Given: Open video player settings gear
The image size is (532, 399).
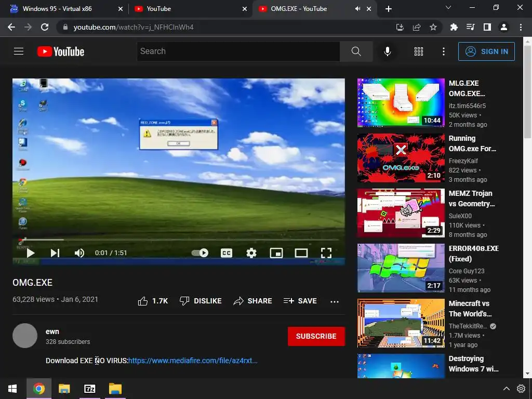Looking at the screenshot, I should click(x=251, y=253).
